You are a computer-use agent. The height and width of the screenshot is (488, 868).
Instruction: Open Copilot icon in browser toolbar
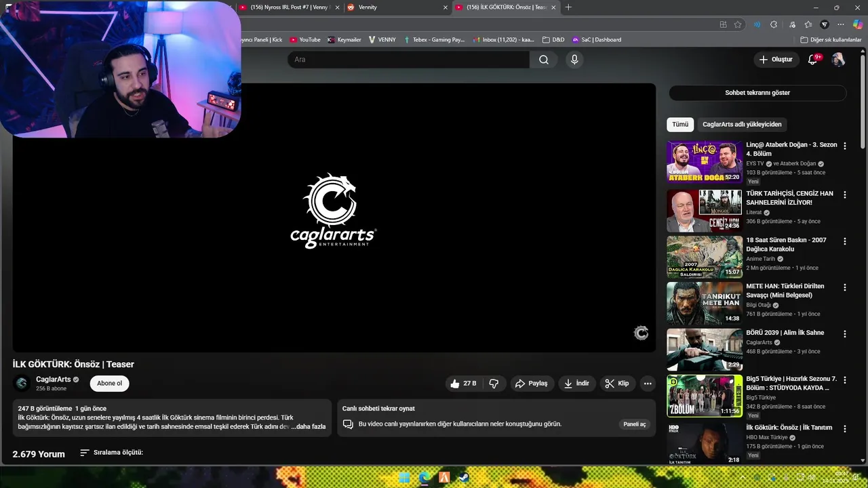tap(858, 24)
